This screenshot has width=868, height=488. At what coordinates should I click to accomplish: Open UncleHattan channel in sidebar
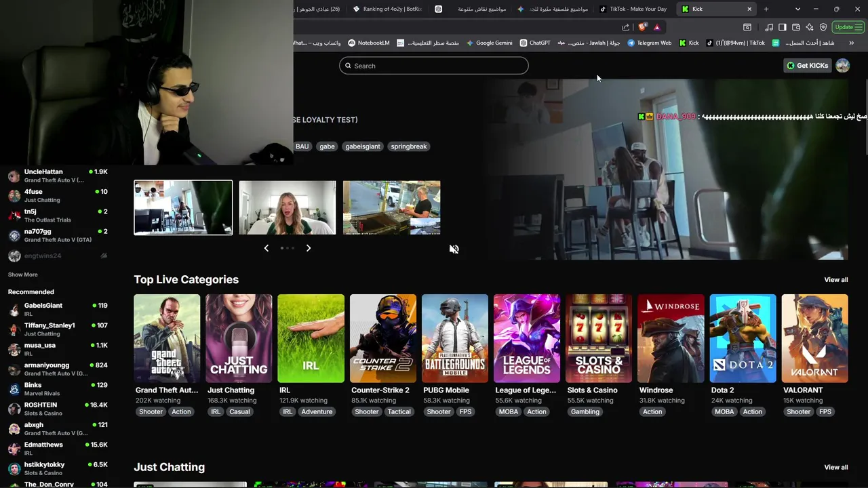click(x=58, y=176)
